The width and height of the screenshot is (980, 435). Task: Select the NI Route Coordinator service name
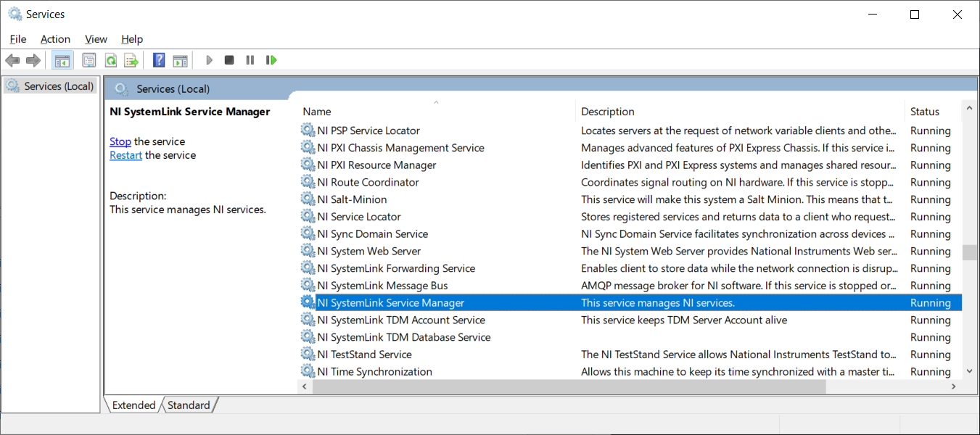click(368, 182)
